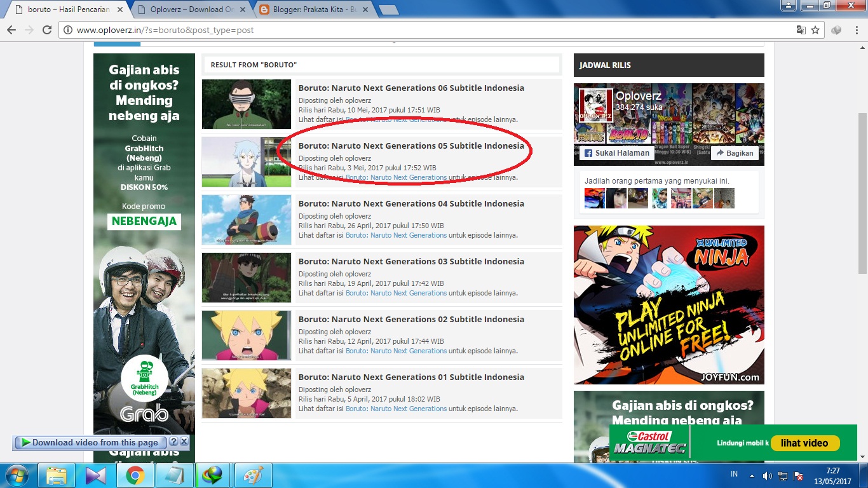Viewport: 868px width, 488px height.
Task: Click the IN language indicator
Action: [x=735, y=475]
